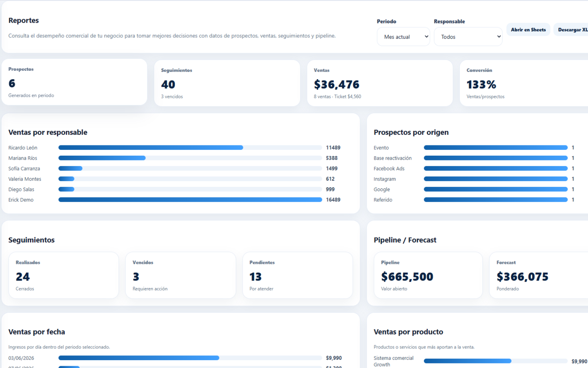Select the Prospectos summary card
The height and width of the screenshot is (368, 588).
pyautogui.click(x=74, y=82)
